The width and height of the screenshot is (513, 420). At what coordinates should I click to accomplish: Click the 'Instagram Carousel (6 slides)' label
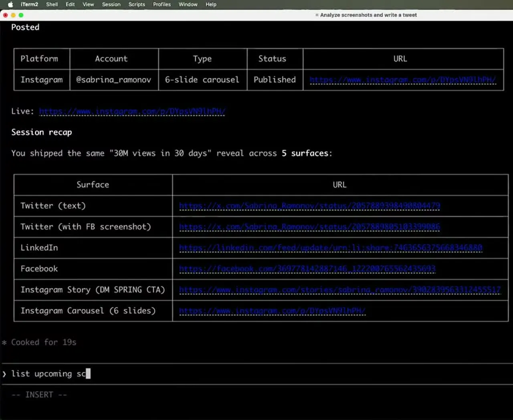[x=88, y=311]
